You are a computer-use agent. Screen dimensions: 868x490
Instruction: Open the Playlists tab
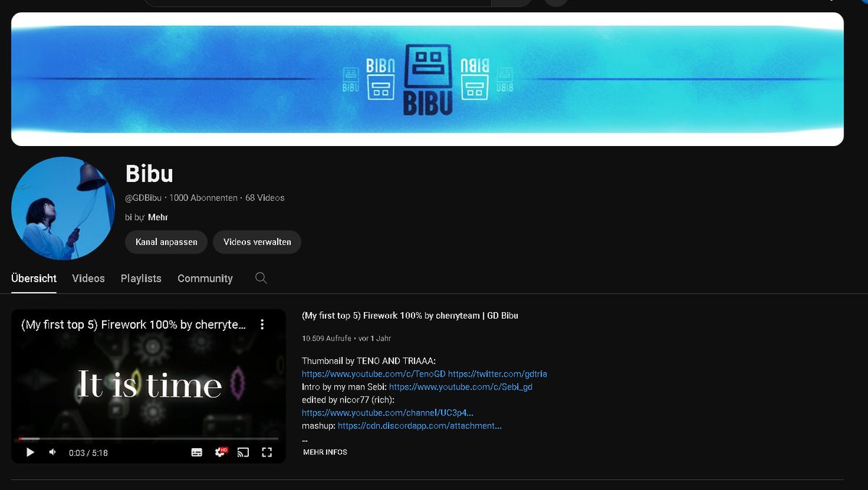coord(140,278)
